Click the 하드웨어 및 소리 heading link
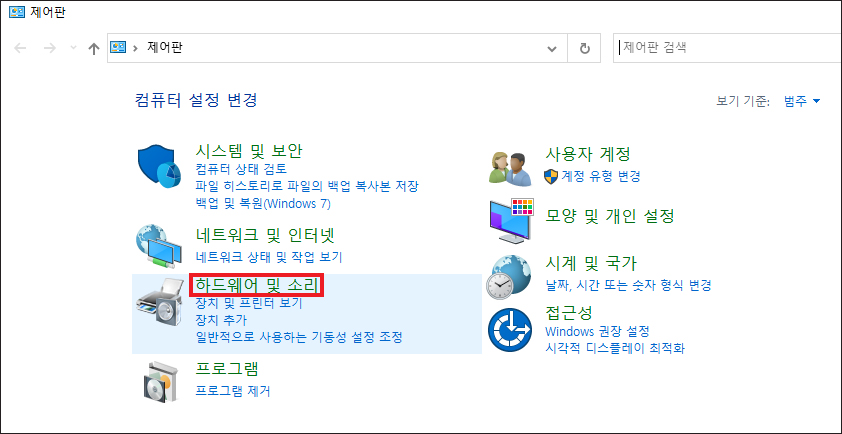This screenshot has width=842, height=434. click(x=257, y=285)
